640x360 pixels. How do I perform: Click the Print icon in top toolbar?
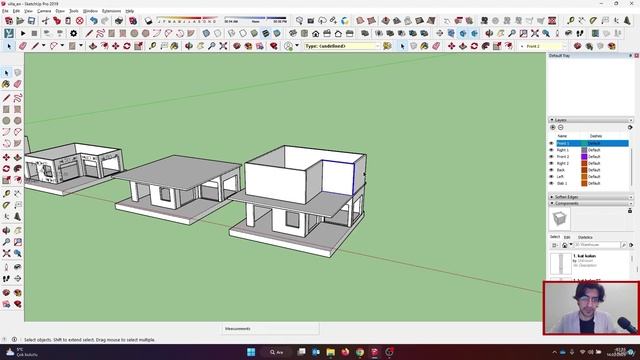point(119,21)
